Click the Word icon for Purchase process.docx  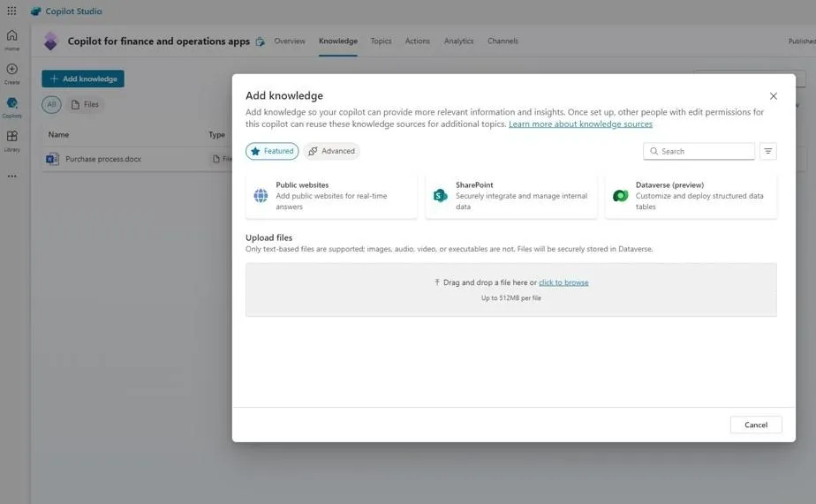[x=53, y=159]
